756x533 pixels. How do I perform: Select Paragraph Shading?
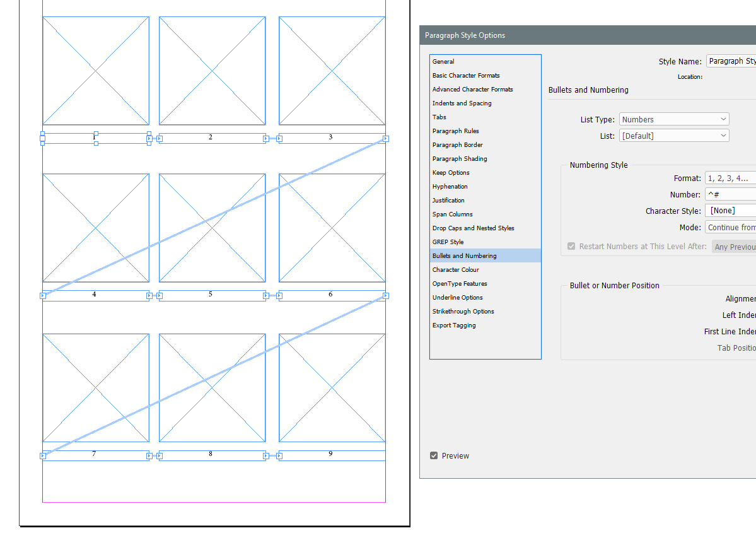pos(485,159)
